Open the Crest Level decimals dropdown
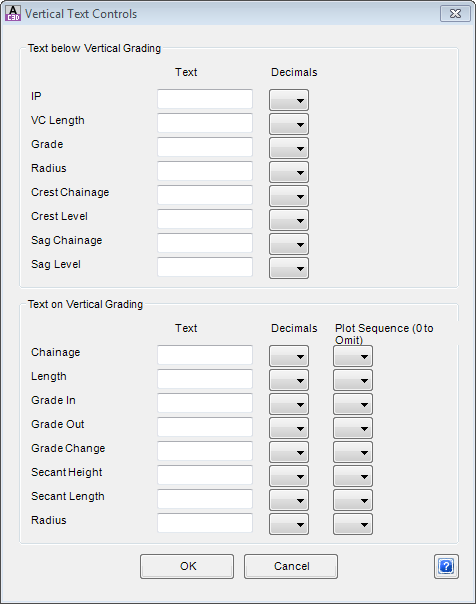476x604 pixels. 289,220
